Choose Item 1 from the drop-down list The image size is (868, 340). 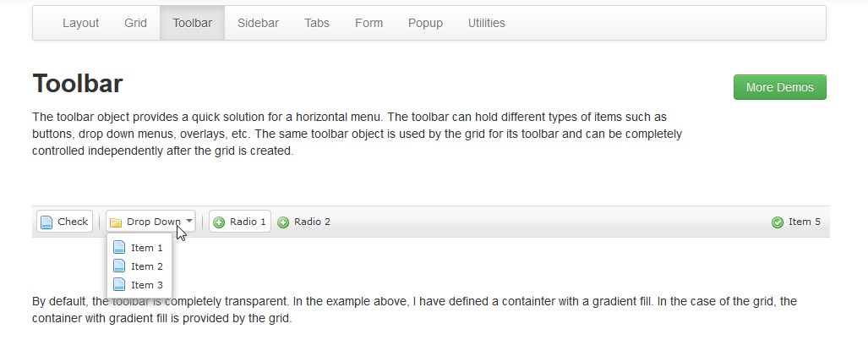(x=147, y=248)
